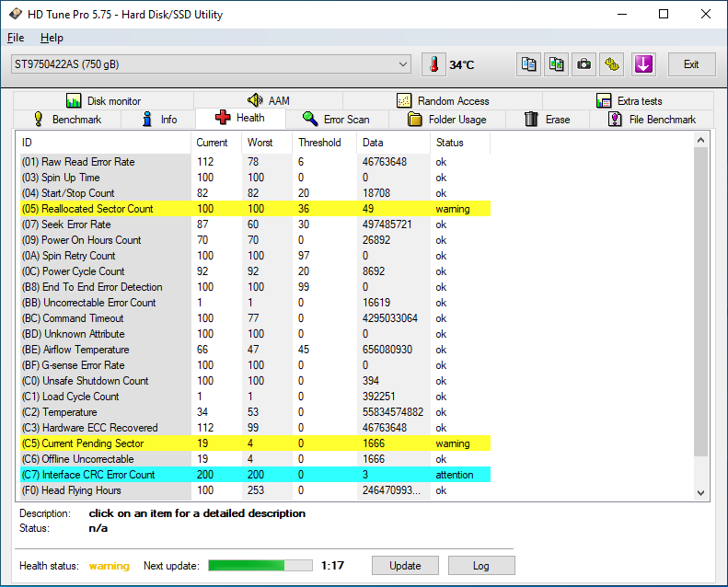The height and width of the screenshot is (587, 728).
Task: Click the Log button
Action: point(481,566)
